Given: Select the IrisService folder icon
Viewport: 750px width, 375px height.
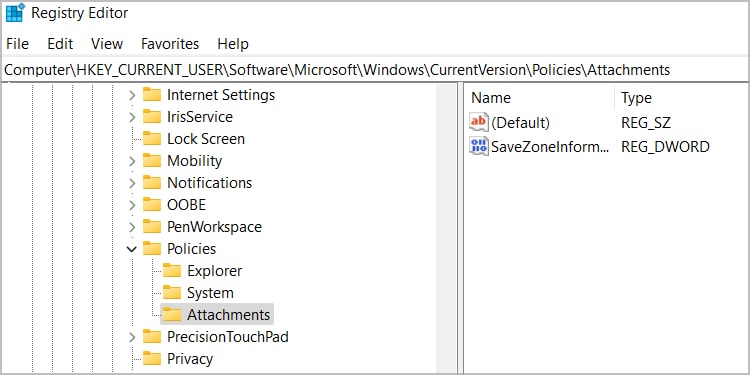Looking at the screenshot, I should coord(152,117).
